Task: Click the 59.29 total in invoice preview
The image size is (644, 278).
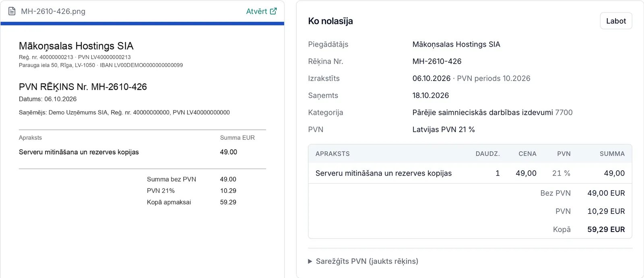Action: (228, 202)
